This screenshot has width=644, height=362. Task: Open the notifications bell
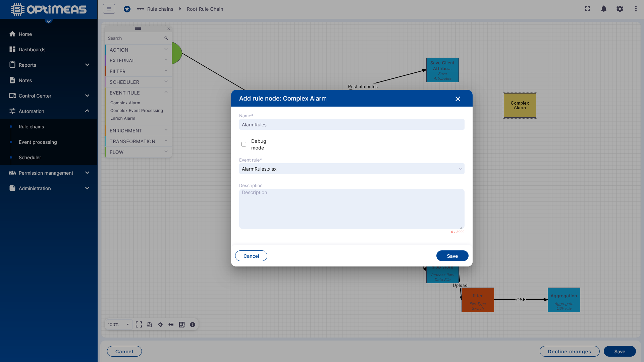click(x=604, y=9)
